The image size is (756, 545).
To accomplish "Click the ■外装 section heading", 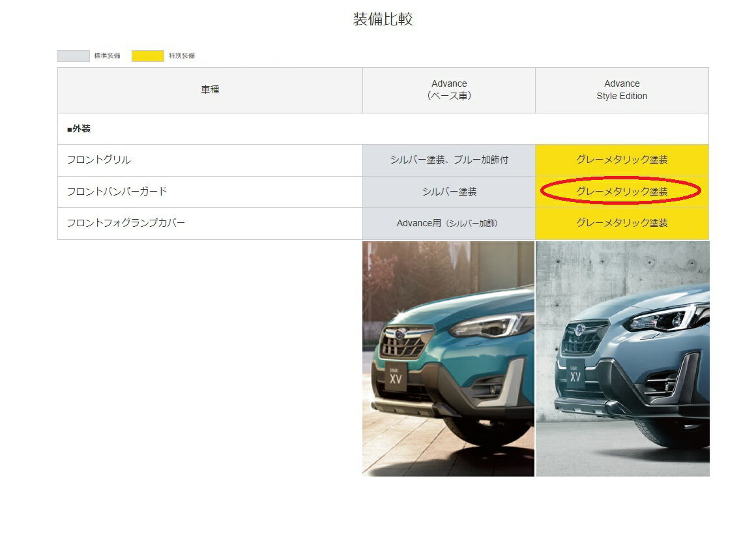I will [79, 129].
